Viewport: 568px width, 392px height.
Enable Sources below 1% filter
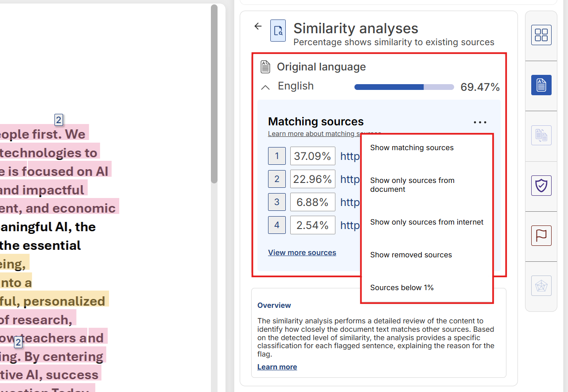point(401,287)
